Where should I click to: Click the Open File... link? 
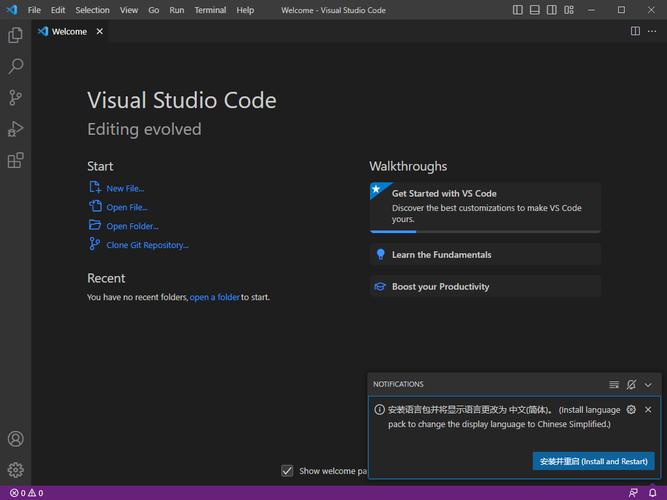127,207
